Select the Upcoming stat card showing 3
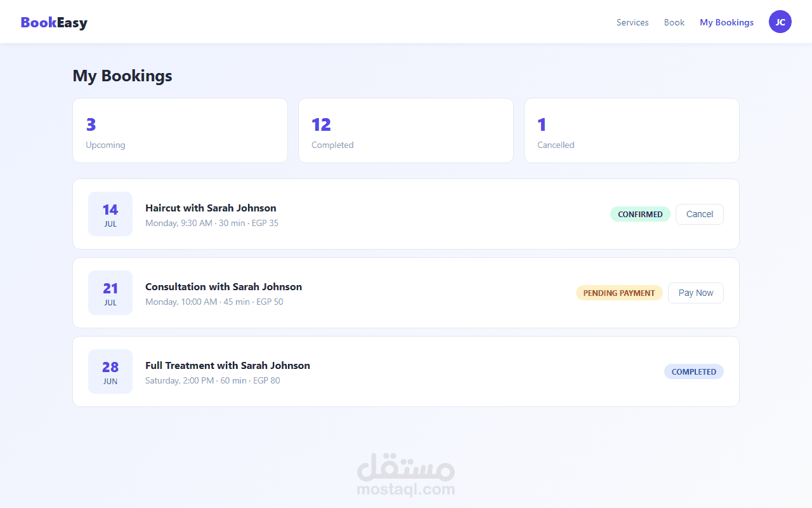The width and height of the screenshot is (812, 508). (180, 130)
